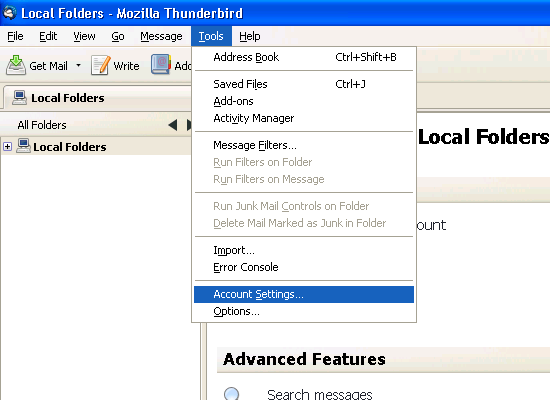The image size is (550, 400).
Task: Close the open Tools menu
Action: (x=211, y=36)
